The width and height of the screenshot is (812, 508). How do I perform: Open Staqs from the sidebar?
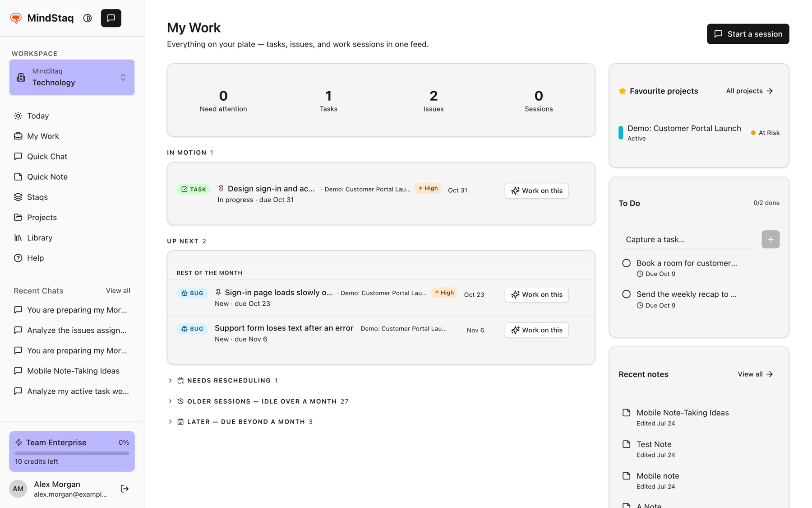(x=72, y=197)
